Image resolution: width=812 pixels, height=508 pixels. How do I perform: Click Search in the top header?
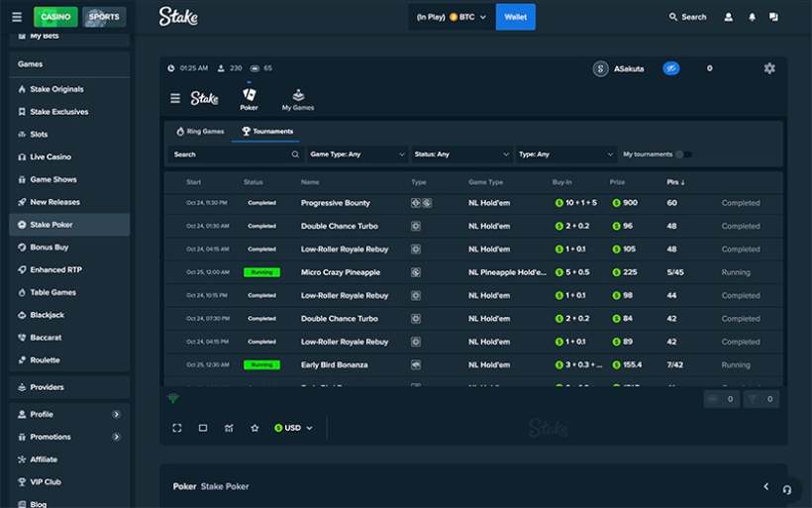tap(687, 17)
